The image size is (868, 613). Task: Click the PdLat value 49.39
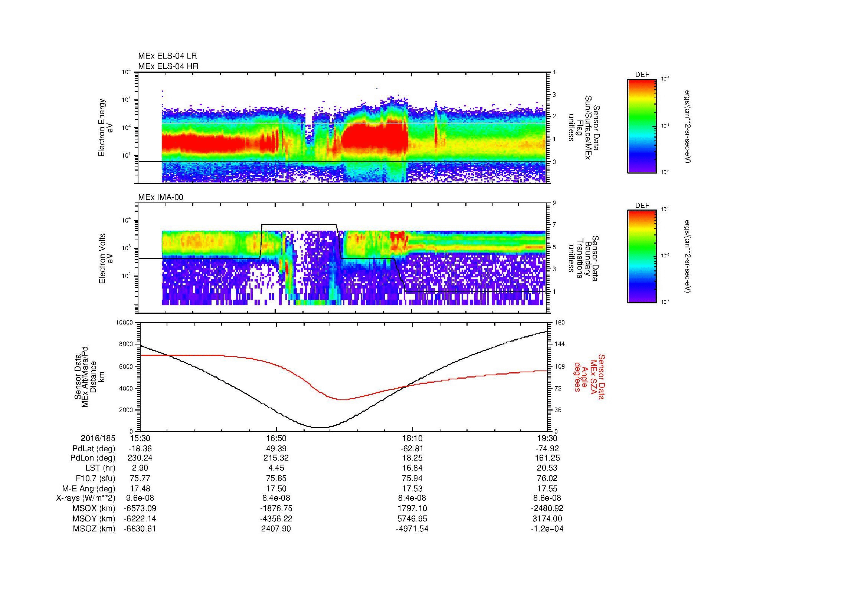276,449
